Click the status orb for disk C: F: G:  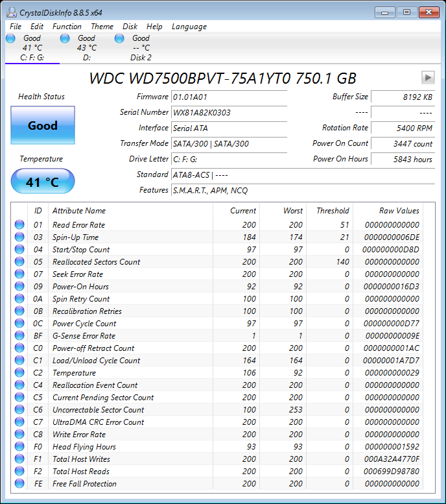10,38
